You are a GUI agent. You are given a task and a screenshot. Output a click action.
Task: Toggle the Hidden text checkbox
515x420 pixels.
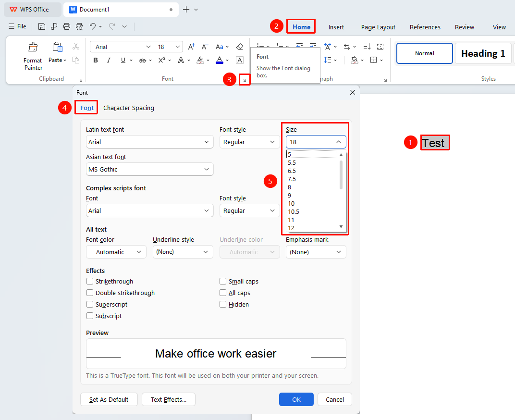pos(223,304)
